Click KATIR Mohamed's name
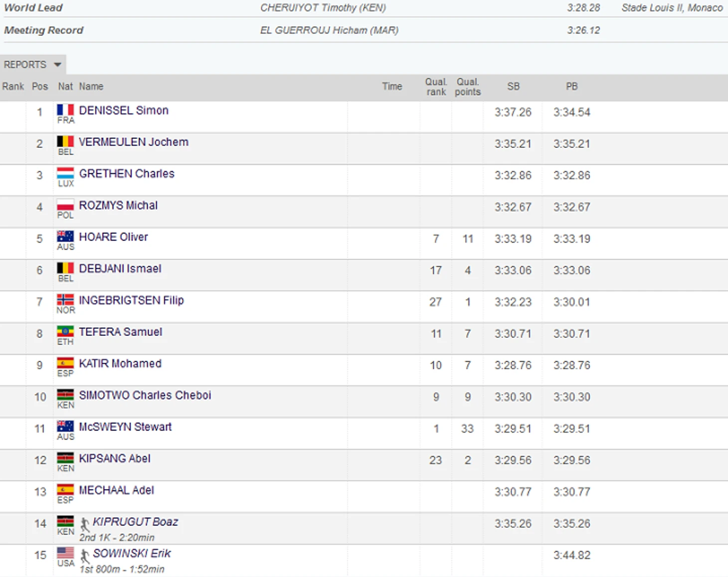728x577 pixels. [x=120, y=364]
